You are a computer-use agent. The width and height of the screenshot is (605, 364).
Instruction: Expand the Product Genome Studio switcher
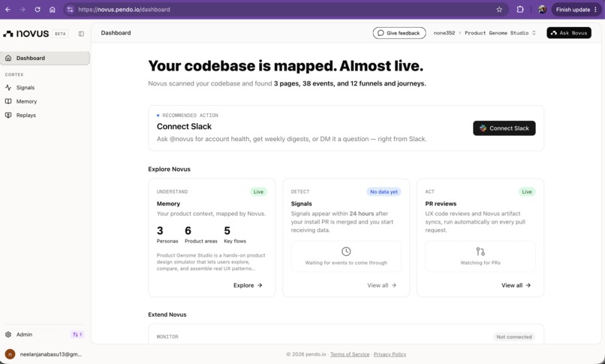point(500,33)
